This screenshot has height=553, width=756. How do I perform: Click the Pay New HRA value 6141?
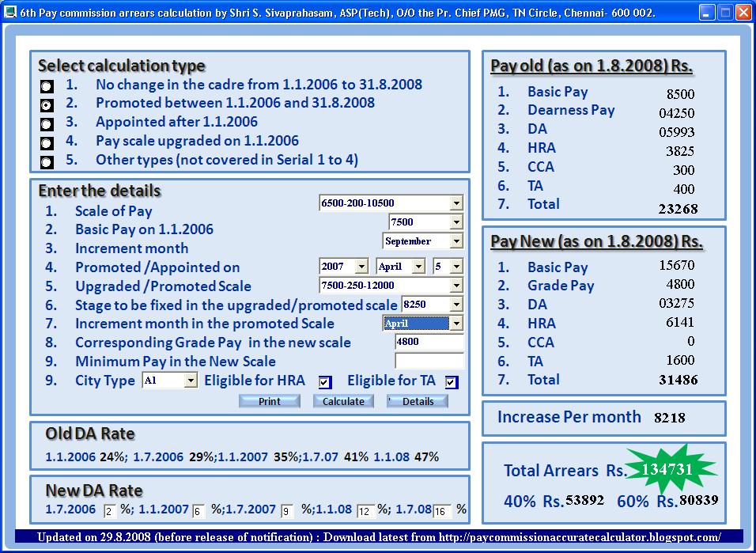pos(680,322)
